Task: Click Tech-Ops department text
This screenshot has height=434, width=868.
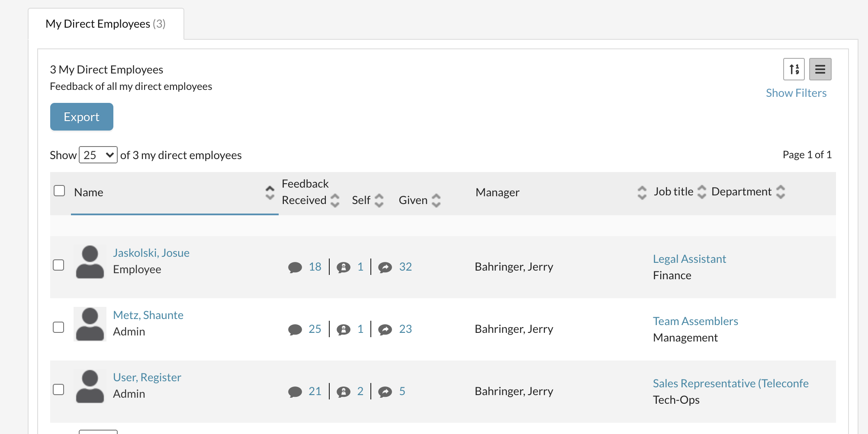Action: click(x=676, y=400)
